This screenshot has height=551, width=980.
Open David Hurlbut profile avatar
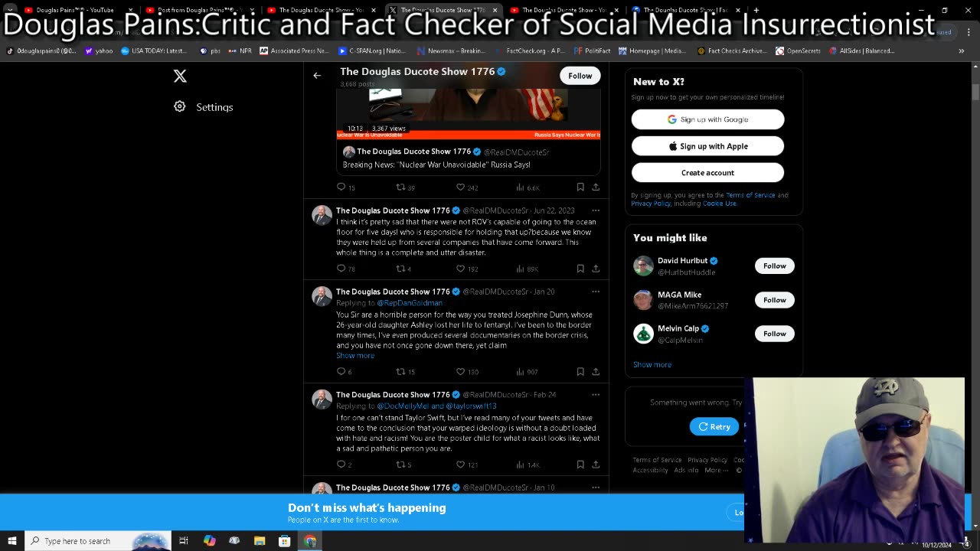(x=643, y=266)
